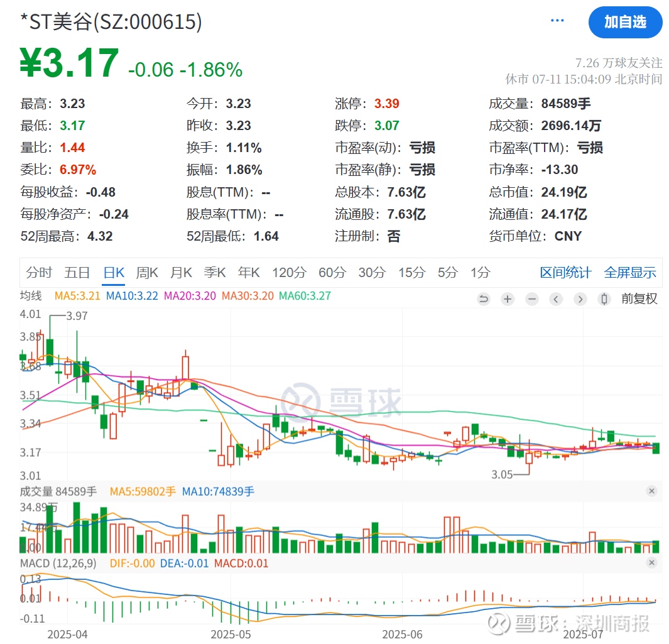
Task: Click the 流通值 value 24.17亿
Action: 564,214
